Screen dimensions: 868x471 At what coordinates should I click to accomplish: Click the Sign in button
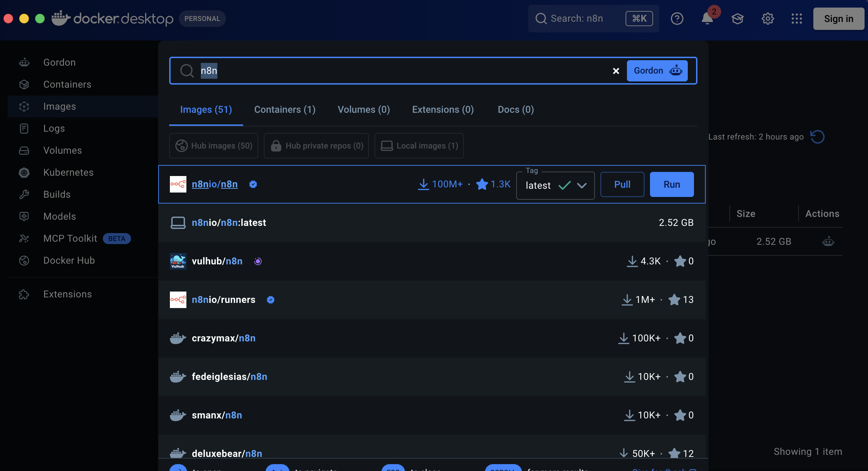coord(838,19)
